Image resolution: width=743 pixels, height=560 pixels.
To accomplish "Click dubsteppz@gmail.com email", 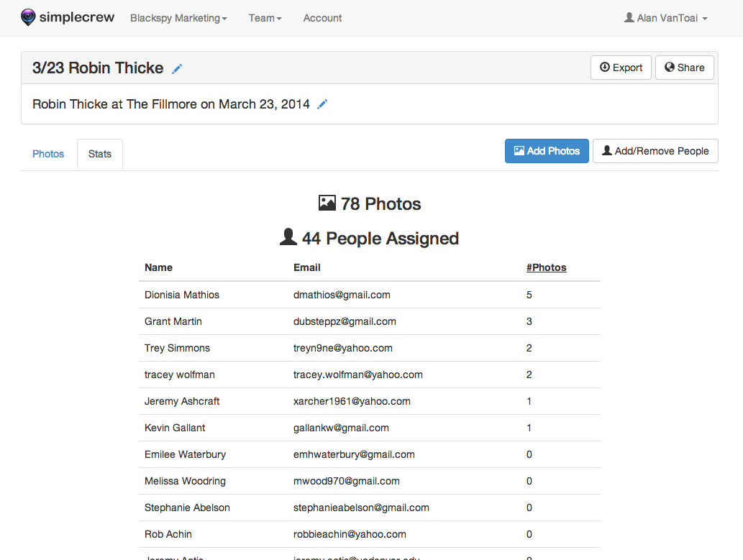I will tap(345, 321).
